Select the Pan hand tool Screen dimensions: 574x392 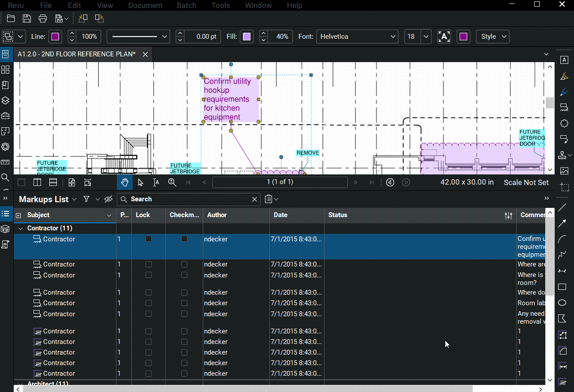[x=125, y=182]
